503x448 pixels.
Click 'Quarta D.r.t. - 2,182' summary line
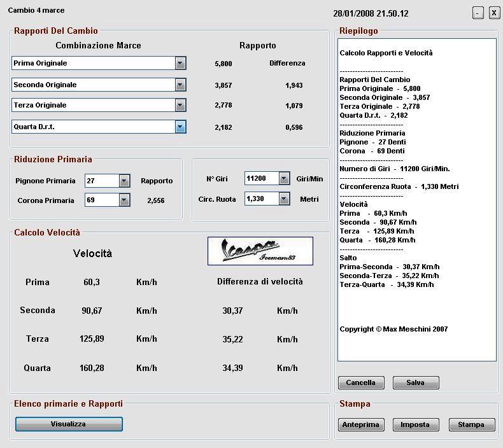374,115
